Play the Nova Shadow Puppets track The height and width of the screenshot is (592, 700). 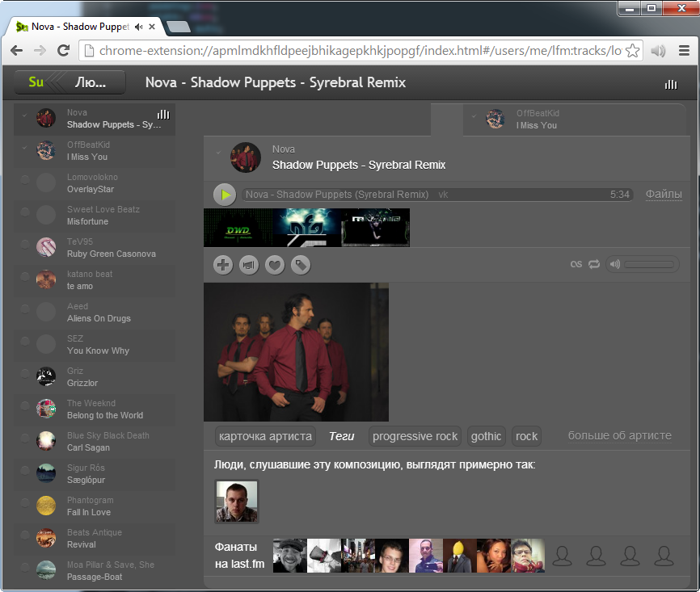pos(225,195)
